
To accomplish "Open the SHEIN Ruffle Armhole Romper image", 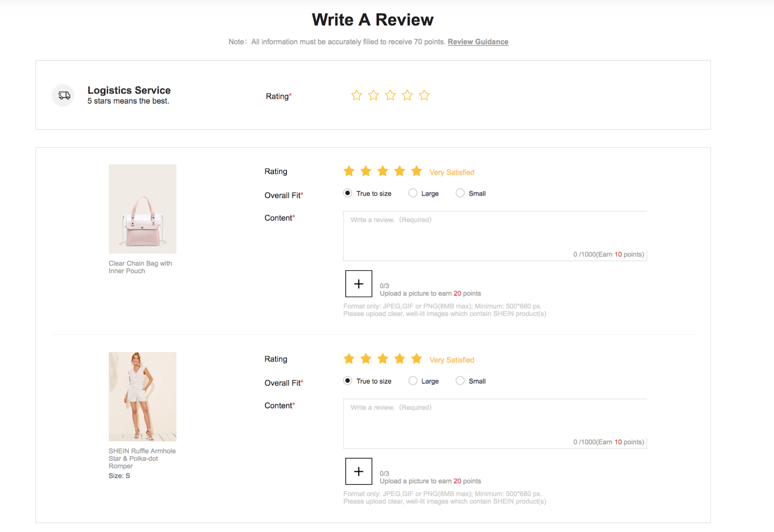I will point(143,397).
